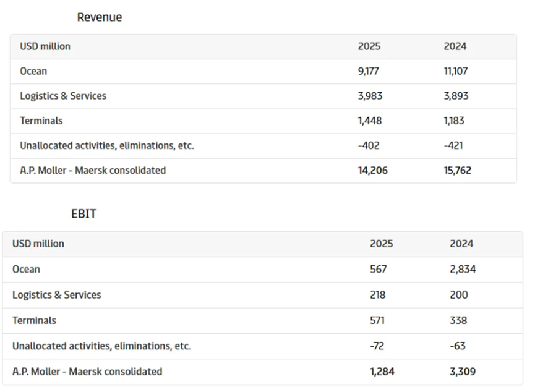Click Ocean 2024 revenue value 11,107
535x392 pixels.
456,71
